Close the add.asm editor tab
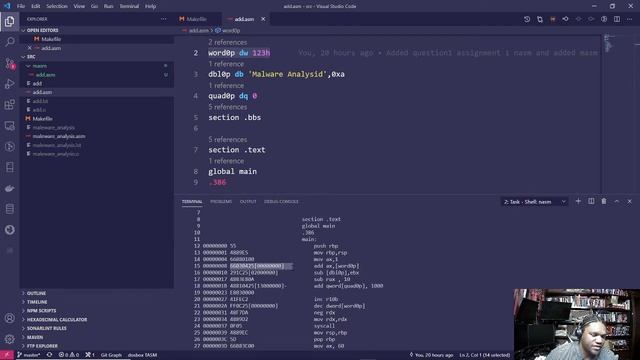The width and height of the screenshot is (640, 360). (263, 19)
